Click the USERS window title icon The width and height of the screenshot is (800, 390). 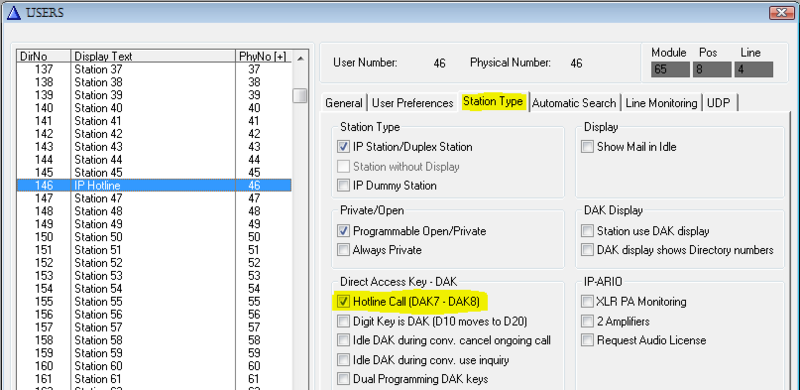pos(14,13)
